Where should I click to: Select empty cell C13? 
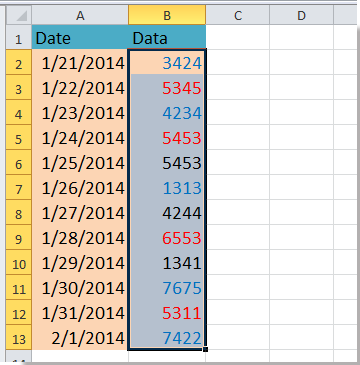(x=238, y=337)
